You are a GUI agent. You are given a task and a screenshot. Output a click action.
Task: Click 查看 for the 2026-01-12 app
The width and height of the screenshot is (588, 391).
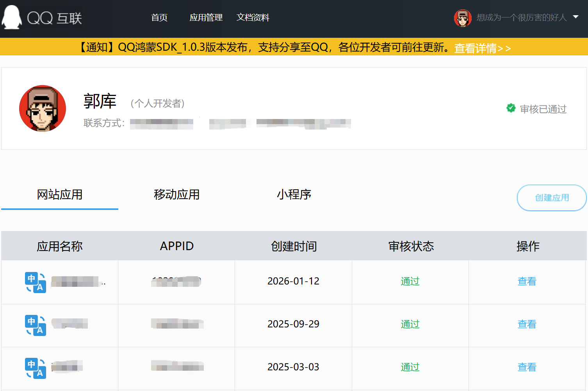(527, 281)
